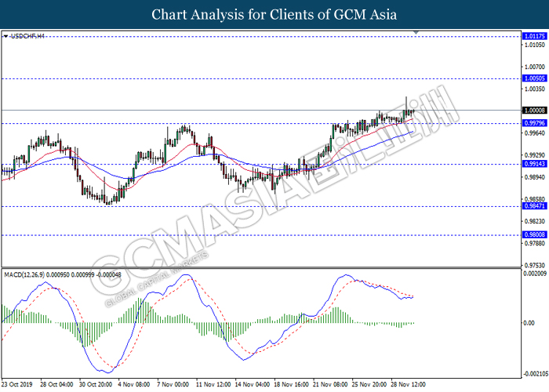The height and width of the screenshot is (392, 549).
Task: Click the 1.00505 price level label
Action: tap(534, 78)
